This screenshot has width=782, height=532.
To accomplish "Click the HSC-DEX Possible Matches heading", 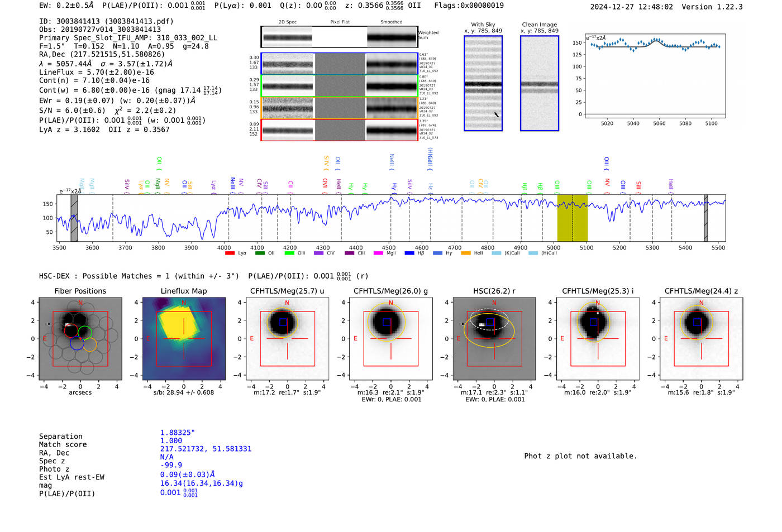I will tap(139, 276).
